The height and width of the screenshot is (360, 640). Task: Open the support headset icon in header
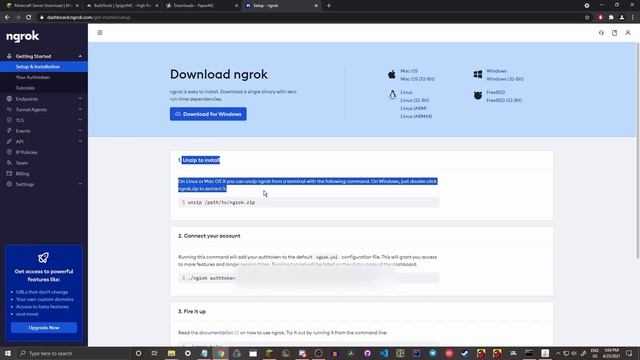click(601, 33)
